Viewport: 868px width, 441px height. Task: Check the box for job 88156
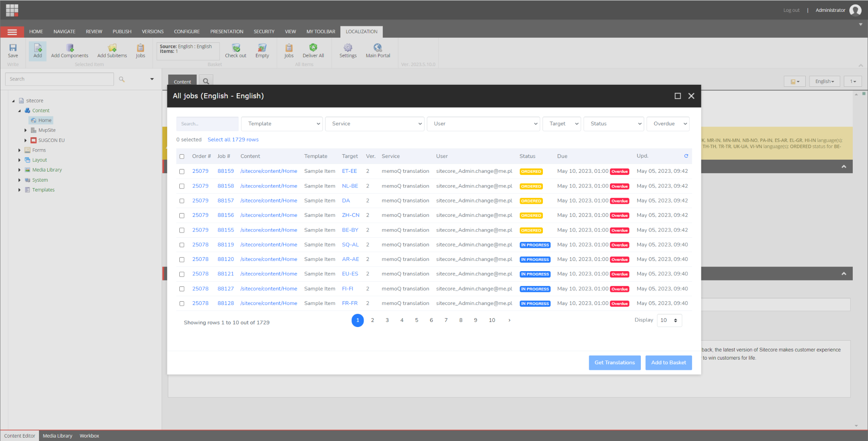pos(182,216)
